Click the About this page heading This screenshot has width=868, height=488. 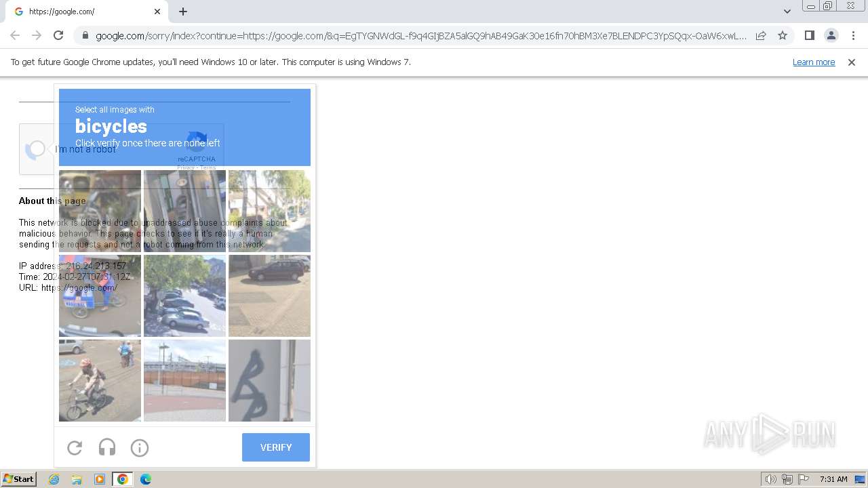click(52, 201)
